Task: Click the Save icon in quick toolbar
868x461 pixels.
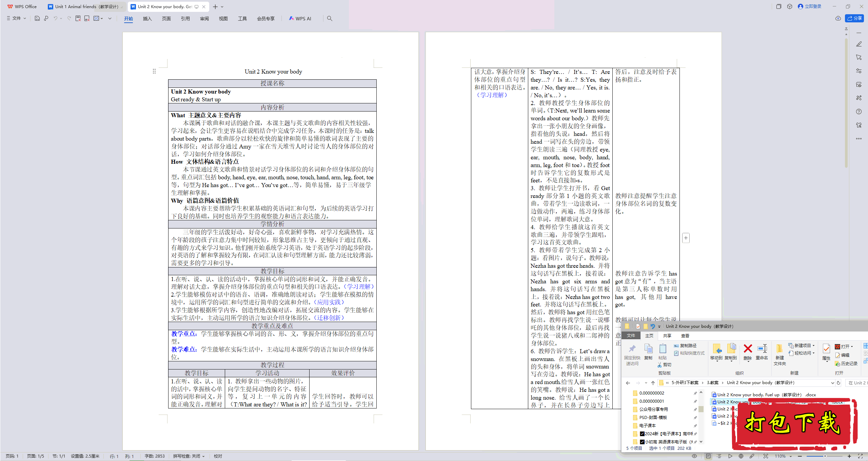Action: click(x=37, y=19)
